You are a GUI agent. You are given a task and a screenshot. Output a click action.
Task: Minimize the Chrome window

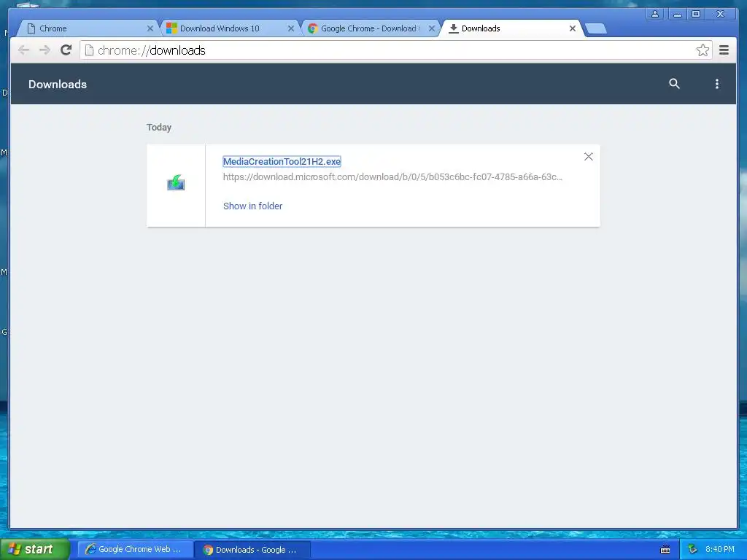click(x=677, y=15)
